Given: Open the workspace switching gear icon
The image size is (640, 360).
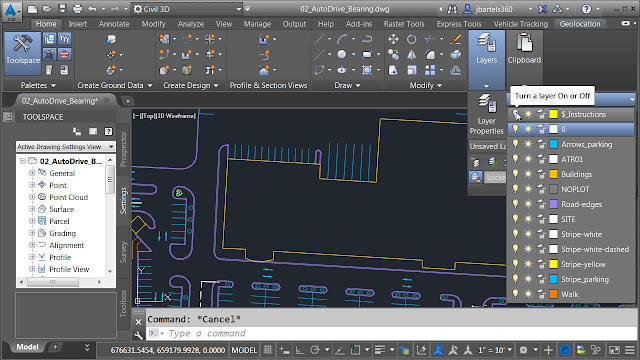Looking at the screenshot, I should pyautogui.click(x=524, y=350).
